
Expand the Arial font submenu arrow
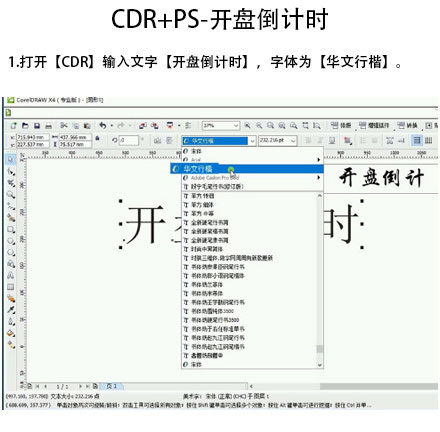[319, 160]
